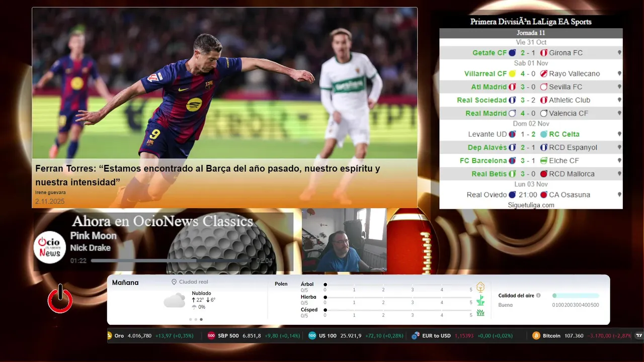Click the Césped pollen level slider
This screenshot has width=644, height=362.
[x=398, y=310]
